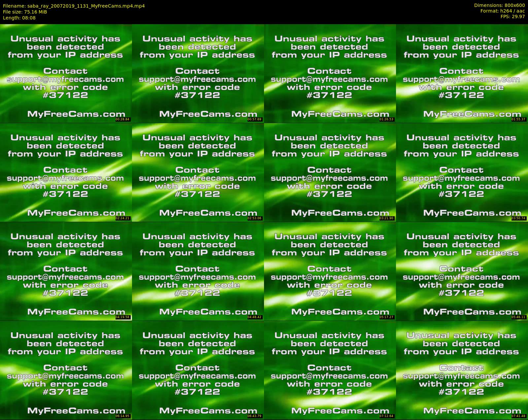Click the frame marked 05:17.27
The width and height of the screenshot is (528, 420).
point(330,271)
